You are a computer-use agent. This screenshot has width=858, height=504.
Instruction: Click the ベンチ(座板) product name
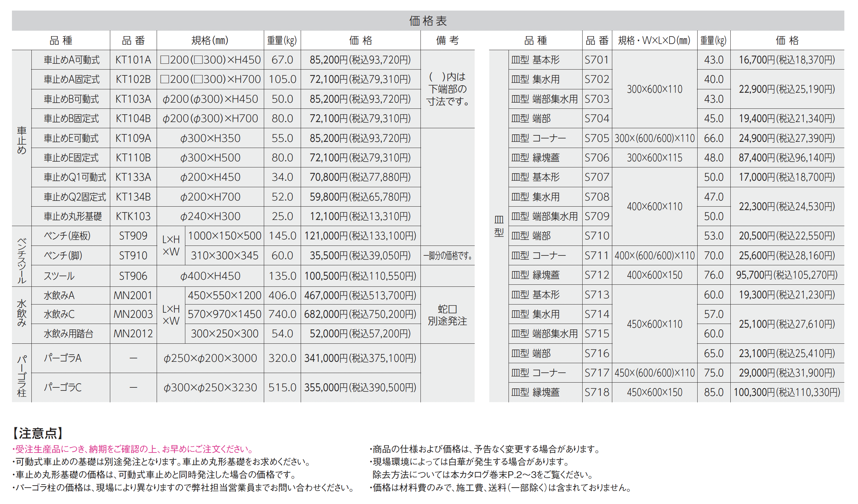(67, 236)
